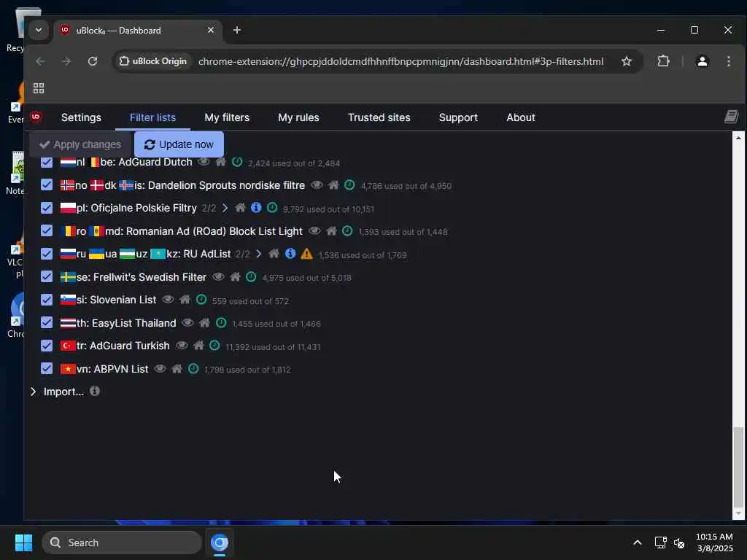View content of Frellwit's Swedish Filter
The width and height of the screenshot is (747, 560).
(218, 276)
